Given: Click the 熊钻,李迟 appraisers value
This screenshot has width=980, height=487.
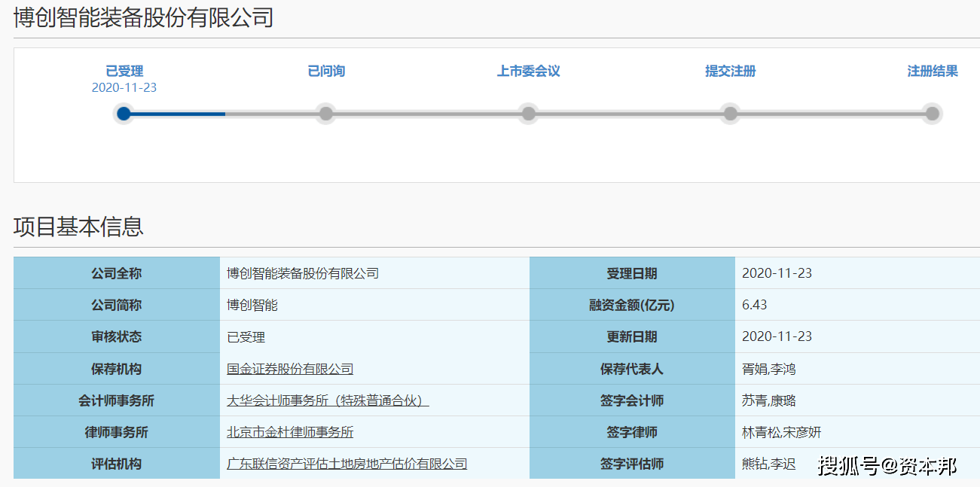Looking at the screenshot, I should point(769,464).
